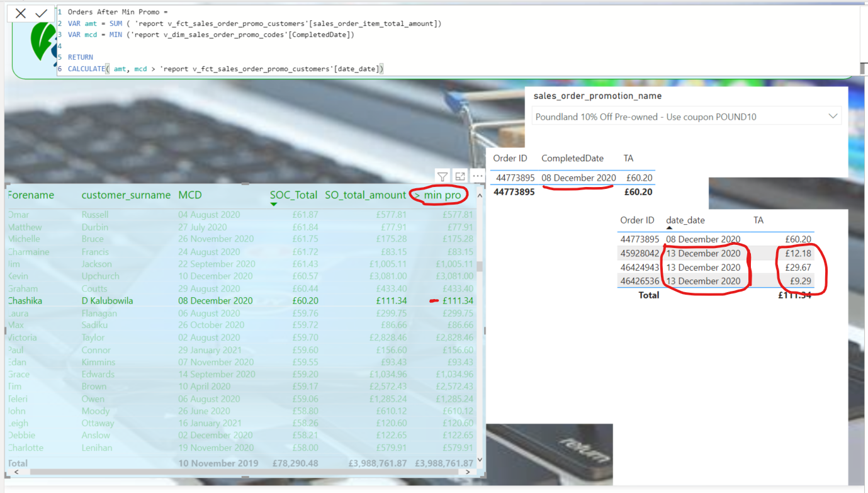Click the 'sales_order_promotion_name' slicer title
The height and width of the screenshot is (493, 868).
[x=597, y=96]
